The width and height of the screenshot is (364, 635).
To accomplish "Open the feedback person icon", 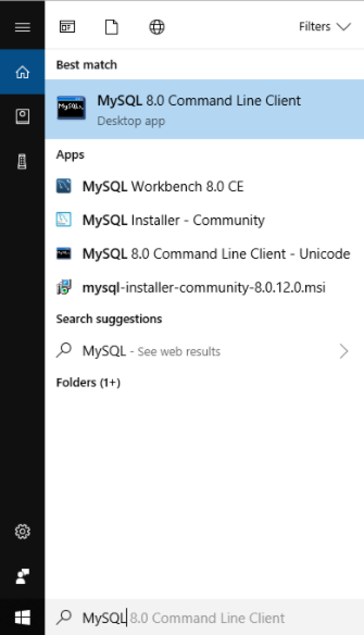I will 22,577.
